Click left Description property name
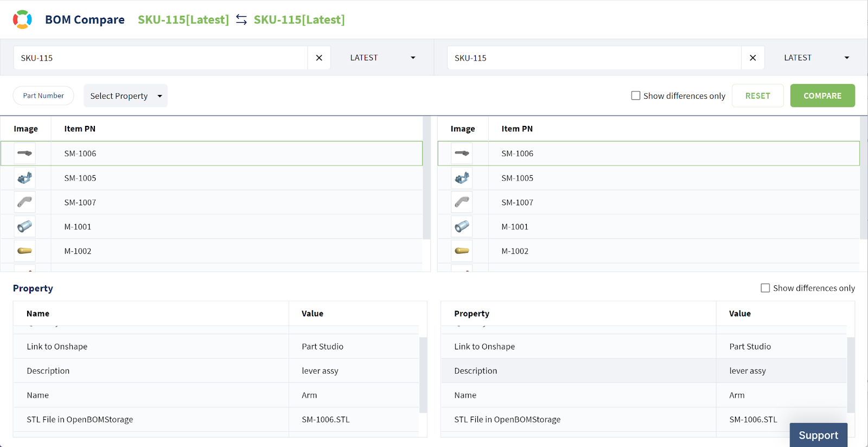 (x=48, y=371)
